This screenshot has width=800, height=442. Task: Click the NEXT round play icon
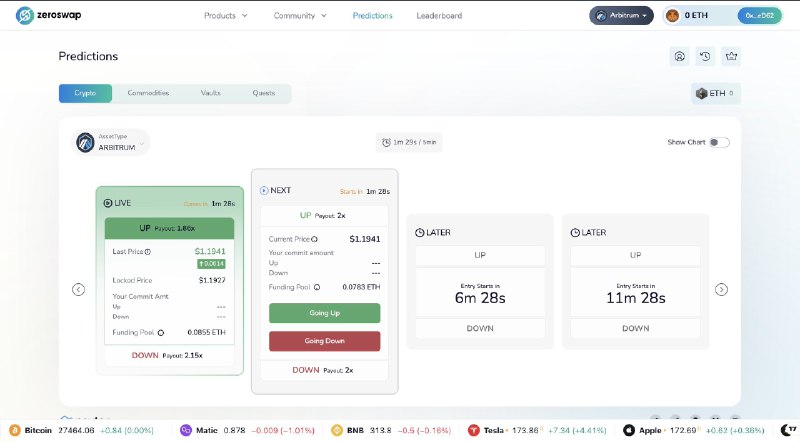pyautogui.click(x=264, y=190)
